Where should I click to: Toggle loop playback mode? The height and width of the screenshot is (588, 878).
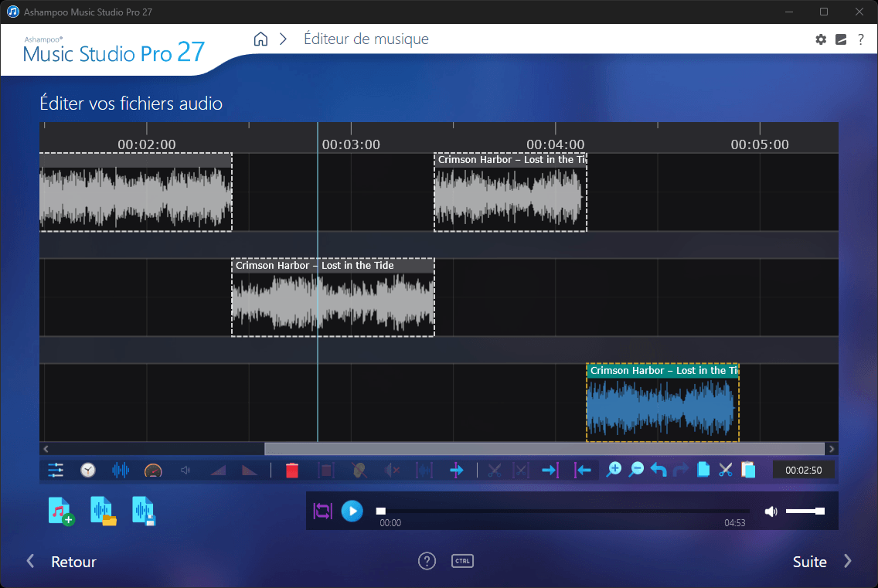(x=322, y=511)
